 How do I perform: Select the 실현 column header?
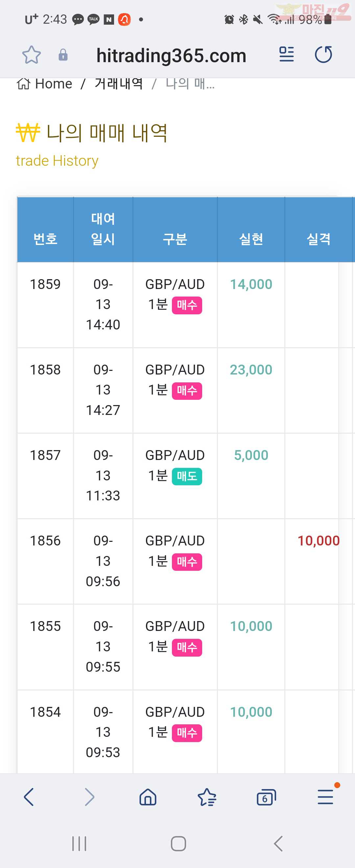[x=251, y=239]
